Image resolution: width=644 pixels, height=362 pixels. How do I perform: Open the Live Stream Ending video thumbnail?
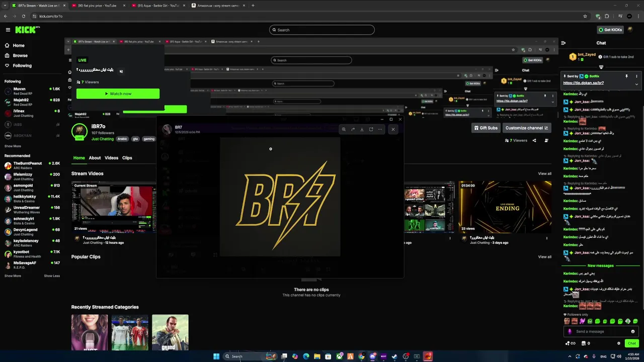tap(505, 207)
